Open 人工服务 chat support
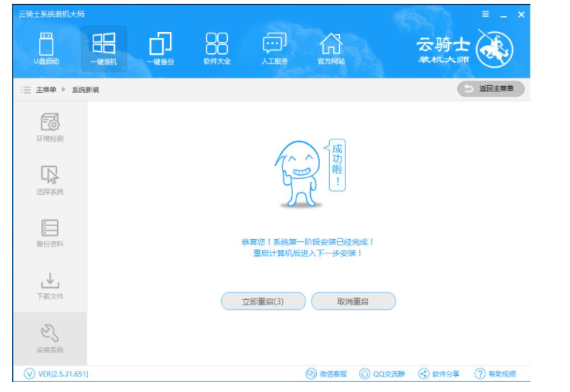 click(274, 49)
